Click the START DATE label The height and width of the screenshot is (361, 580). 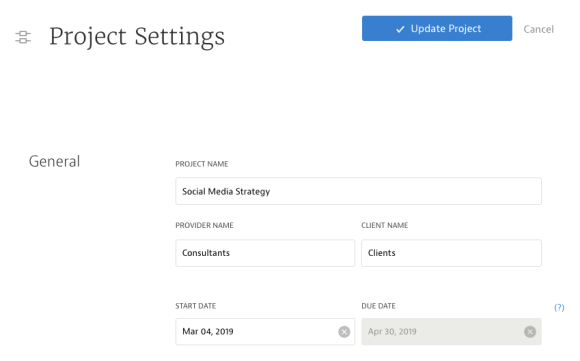[x=196, y=306]
